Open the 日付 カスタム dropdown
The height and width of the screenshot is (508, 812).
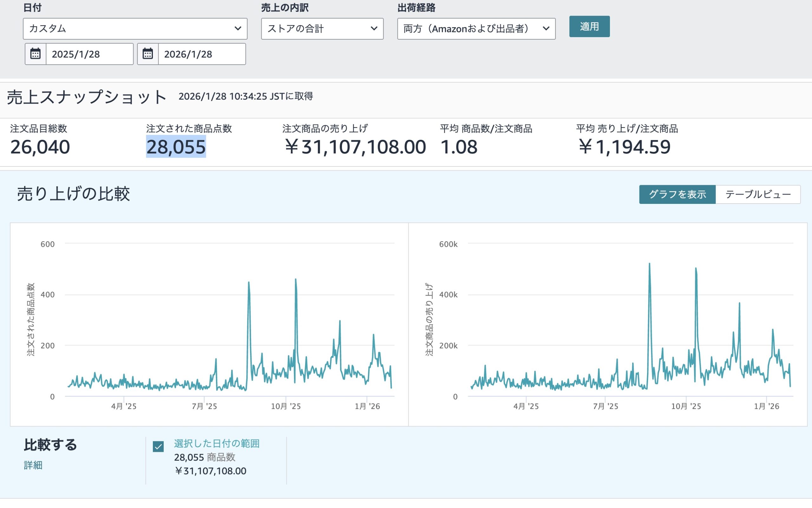tap(134, 29)
